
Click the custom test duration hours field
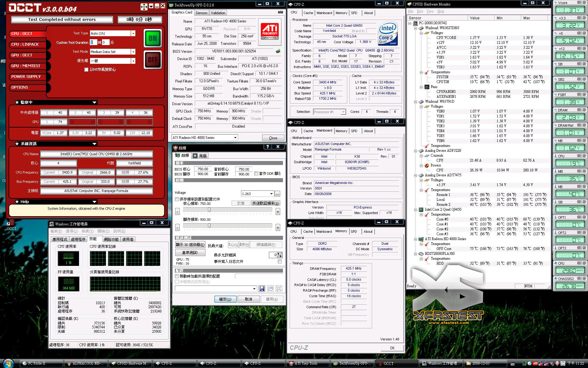point(93,42)
